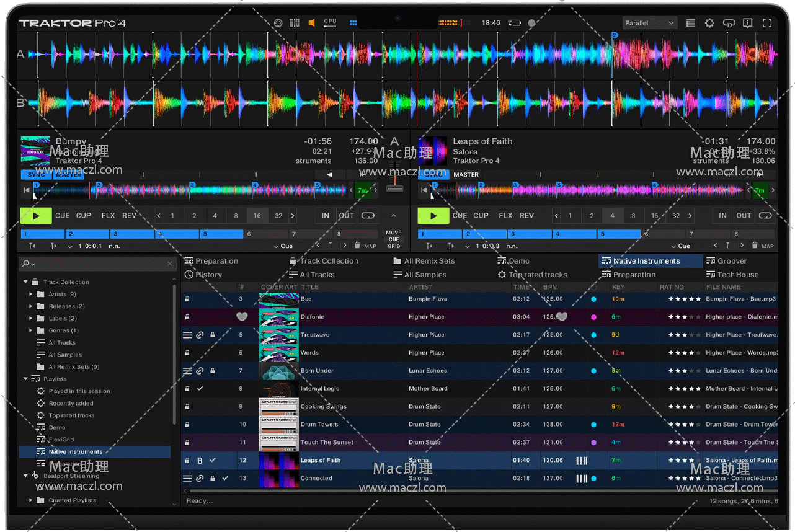Open the Parallel layout dropdown
This screenshot has width=795, height=532.
(x=649, y=23)
